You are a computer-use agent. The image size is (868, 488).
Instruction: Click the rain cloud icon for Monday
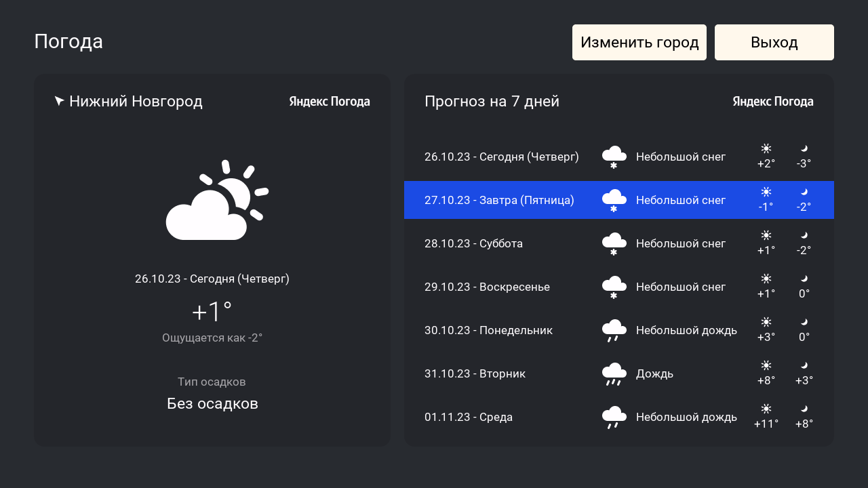point(614,330)
